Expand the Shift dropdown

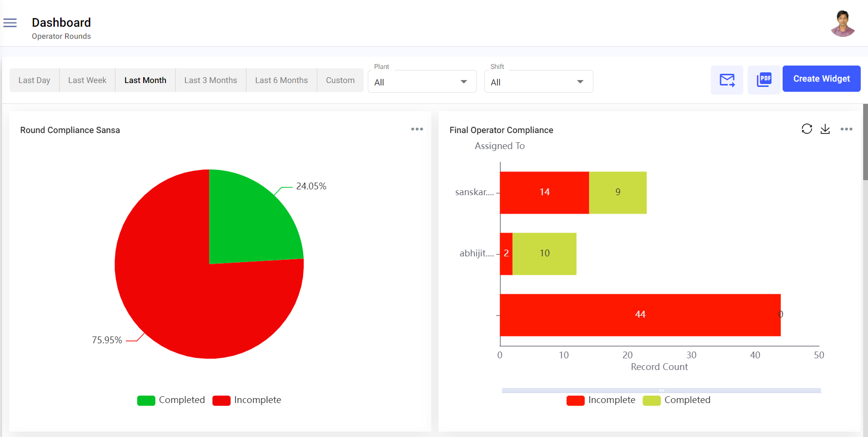point(538,82)
